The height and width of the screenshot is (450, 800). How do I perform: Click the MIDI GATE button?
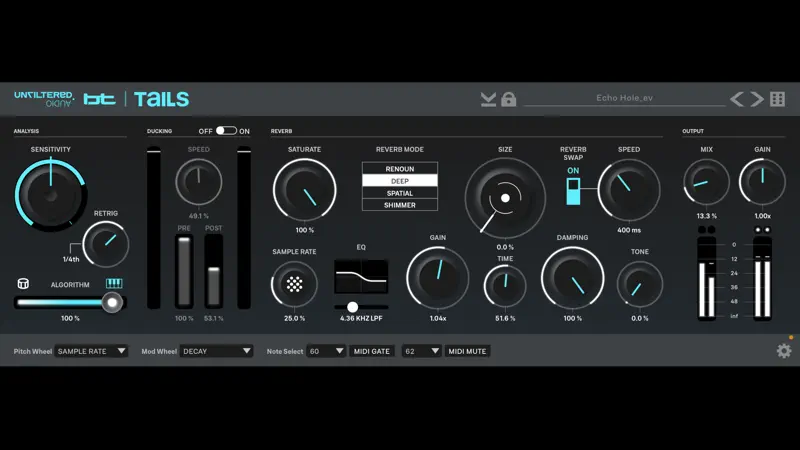(x=371, y=351)
